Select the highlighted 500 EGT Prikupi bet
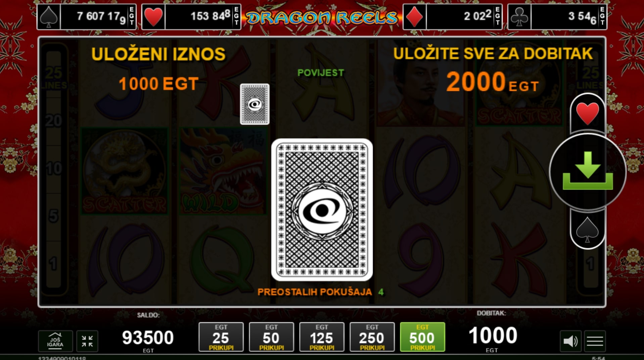Screen dimensions: 644x360 [x=422, y=337]
